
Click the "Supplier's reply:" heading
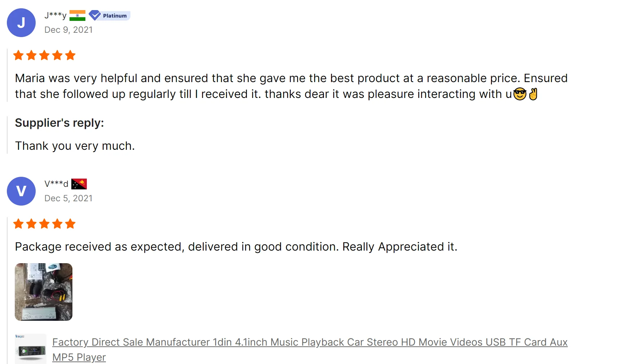point(59,123)
